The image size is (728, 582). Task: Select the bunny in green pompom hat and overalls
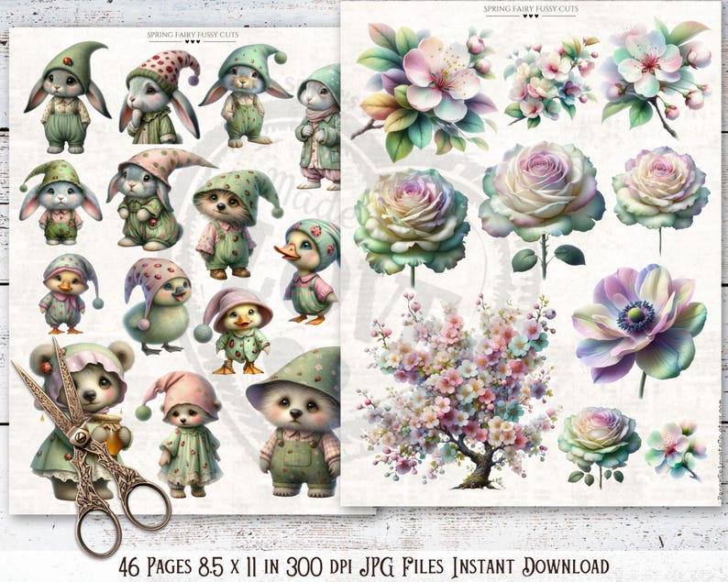click(x=245, y=95)
